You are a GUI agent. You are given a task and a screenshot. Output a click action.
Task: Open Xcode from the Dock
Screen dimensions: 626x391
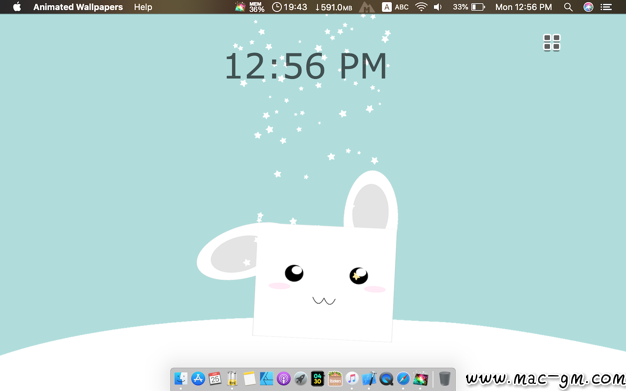click(369, 378)
